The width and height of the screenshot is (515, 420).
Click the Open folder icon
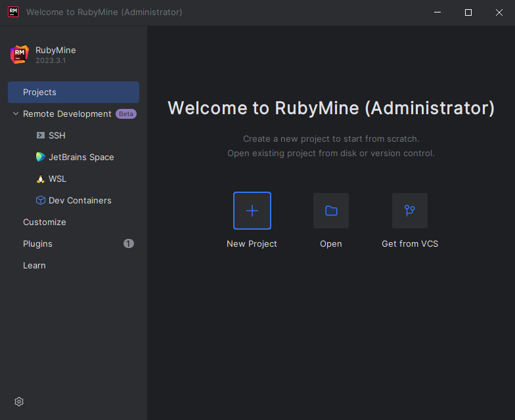click(x=331, y=211)
